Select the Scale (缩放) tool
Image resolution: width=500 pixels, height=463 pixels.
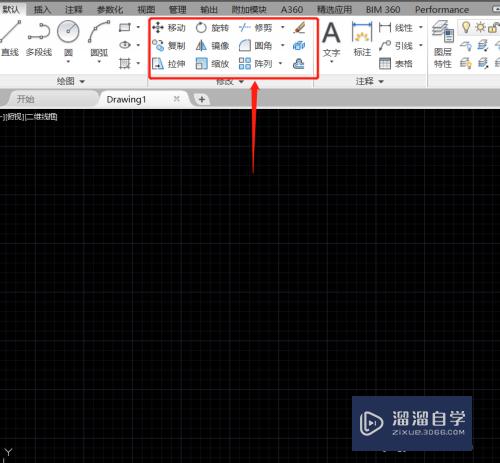coord(212,64)
